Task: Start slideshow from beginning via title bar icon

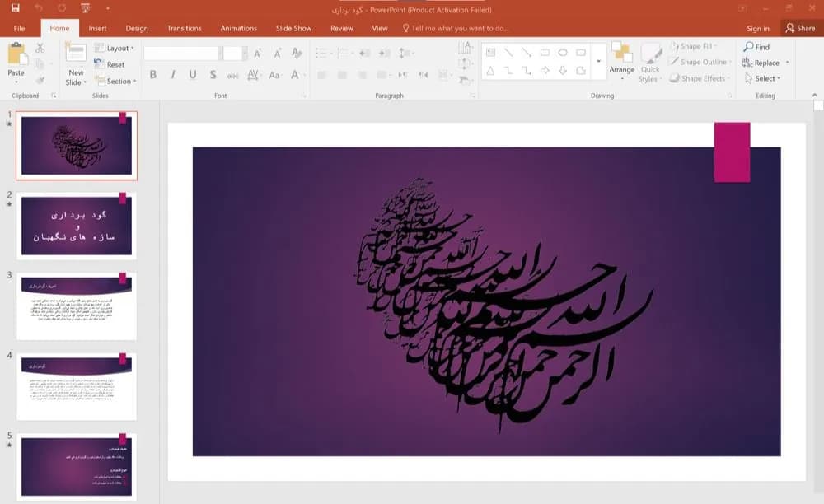Action: click(85, 8)
